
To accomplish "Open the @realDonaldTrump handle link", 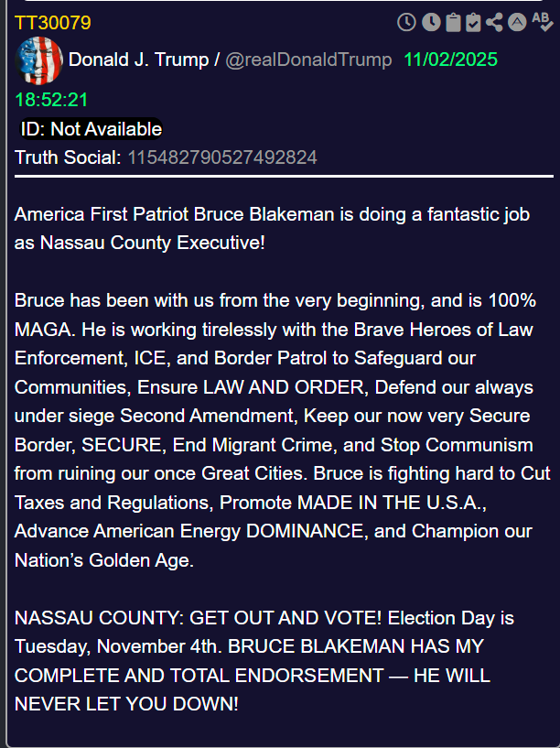I will click(x=308, y=60).
